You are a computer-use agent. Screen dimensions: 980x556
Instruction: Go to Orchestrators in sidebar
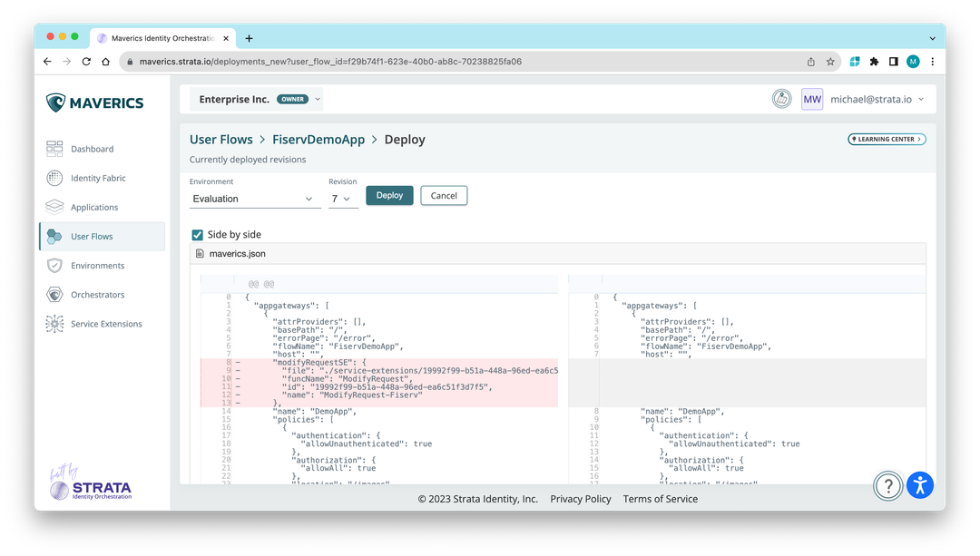coord(97,294)
